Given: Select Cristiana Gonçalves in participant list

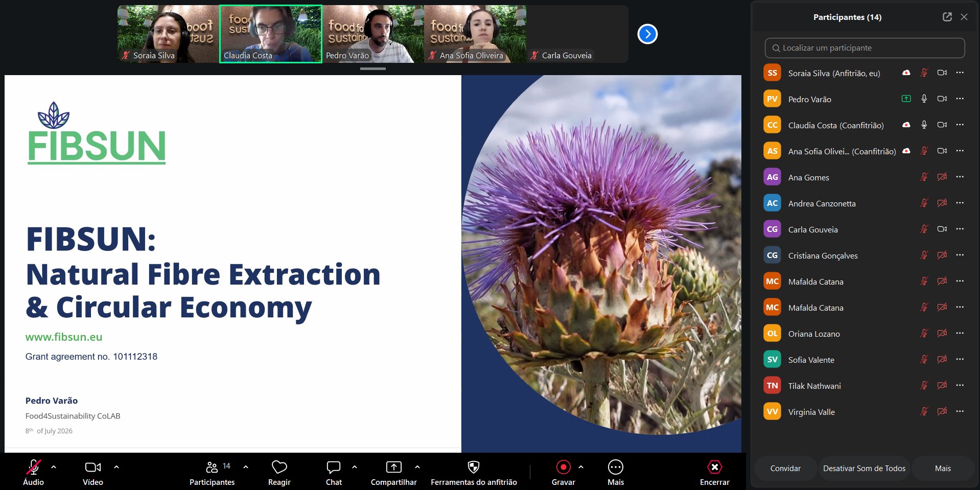Looking at the screenshot, I should 865,255.
